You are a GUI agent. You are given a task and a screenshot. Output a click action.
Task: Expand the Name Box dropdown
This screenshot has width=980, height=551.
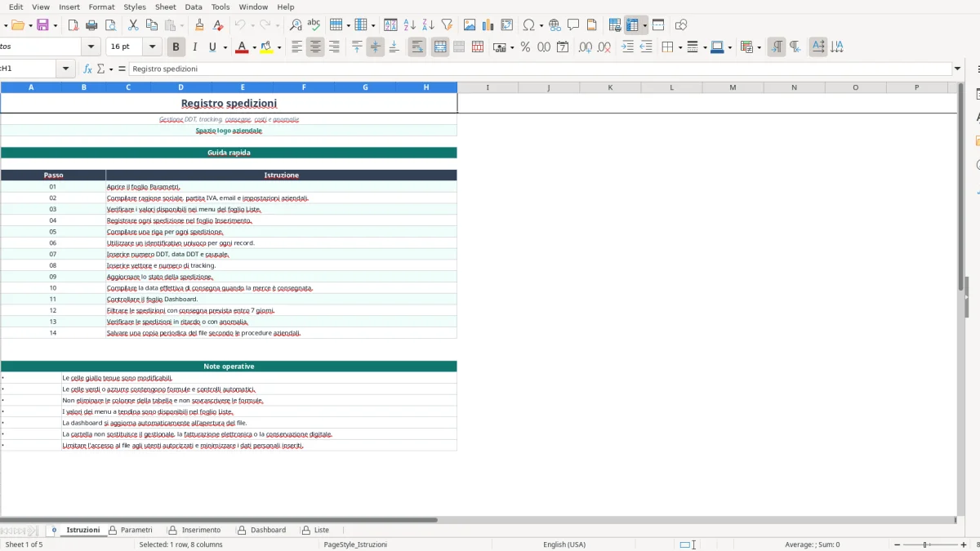click(x=66, y=69)
